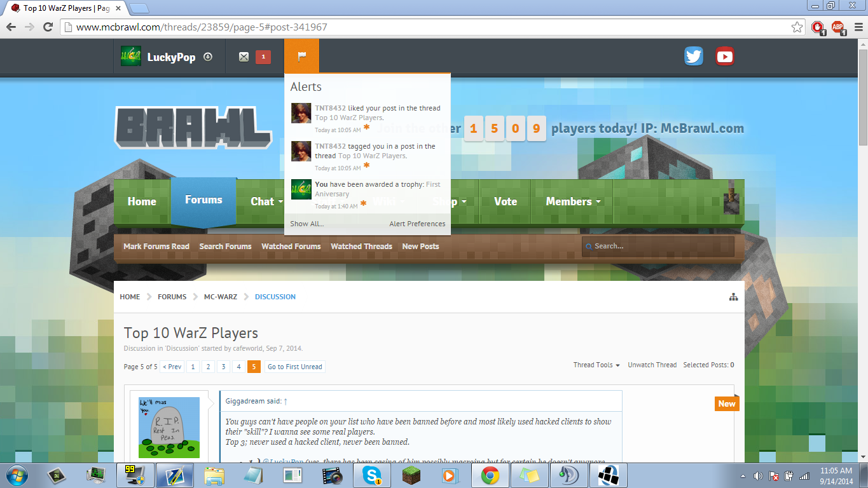This screenshot has height=488, width=868.
Task: Expand the Chat menu dropdown
Action: 280,202
